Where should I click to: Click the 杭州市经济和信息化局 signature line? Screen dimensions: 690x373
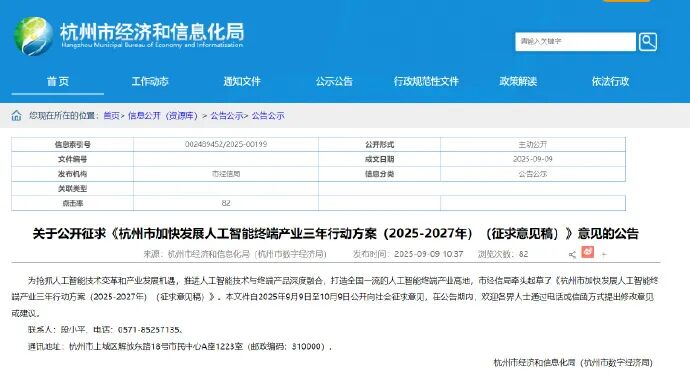click(x=573, y=363)
